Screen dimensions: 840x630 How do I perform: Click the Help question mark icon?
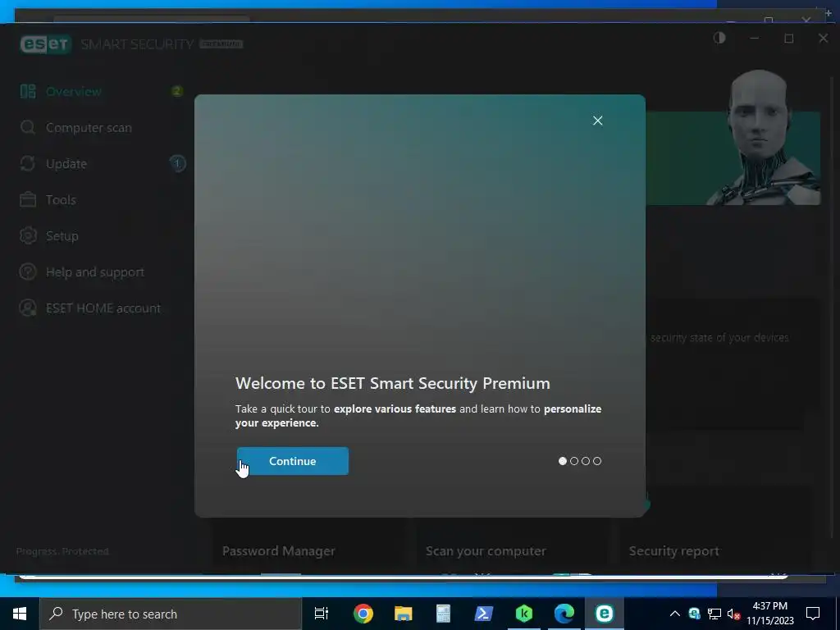point(28,272)
